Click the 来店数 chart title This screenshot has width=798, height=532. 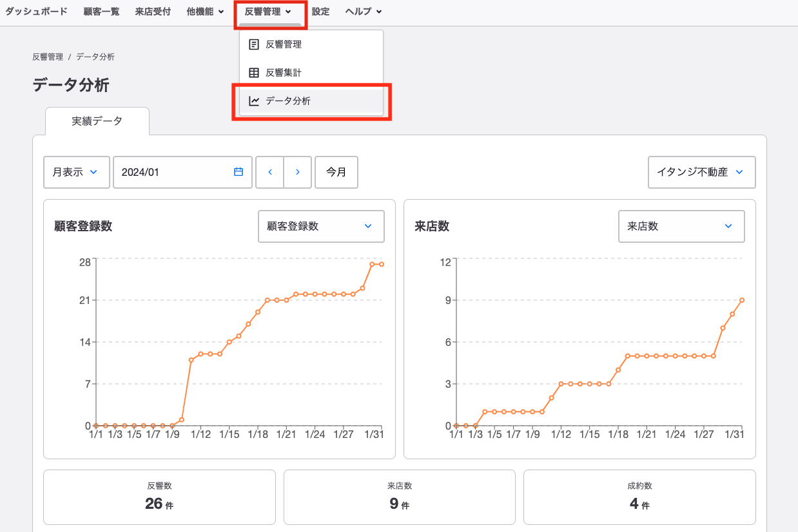[432, 226]
